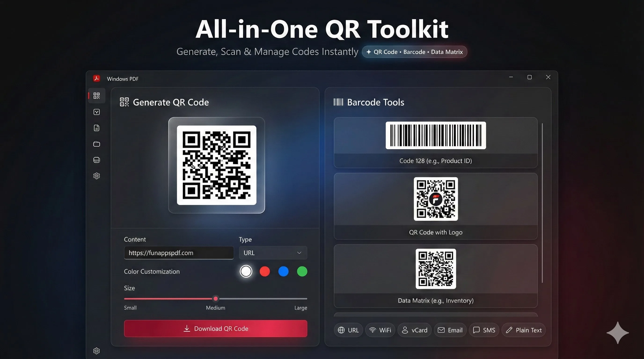Screen dimensions: 644x359
Task: Choose the white color swatch
Action: (x=246, y=271)
